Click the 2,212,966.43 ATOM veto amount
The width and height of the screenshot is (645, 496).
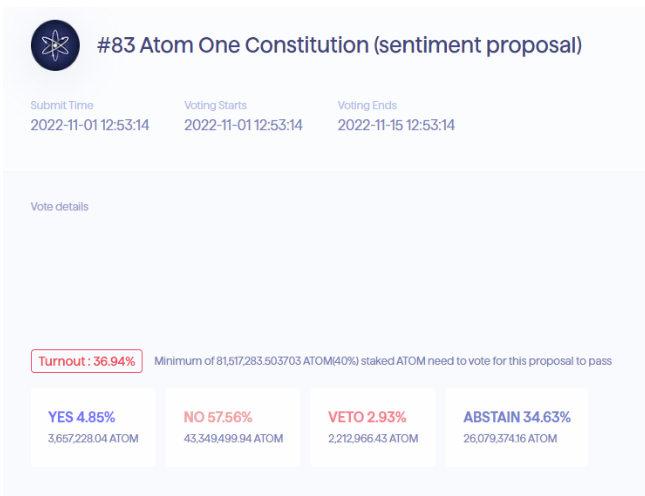coord(373,438)
